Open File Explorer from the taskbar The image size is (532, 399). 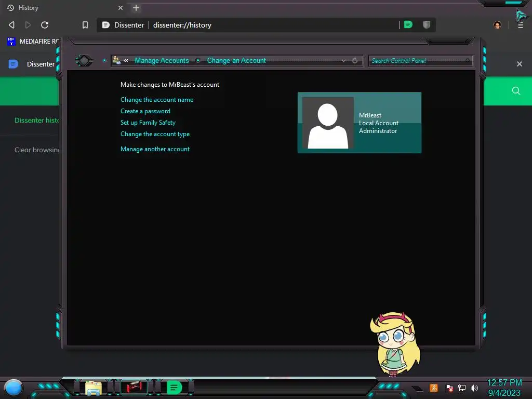[x=94, y=388]
